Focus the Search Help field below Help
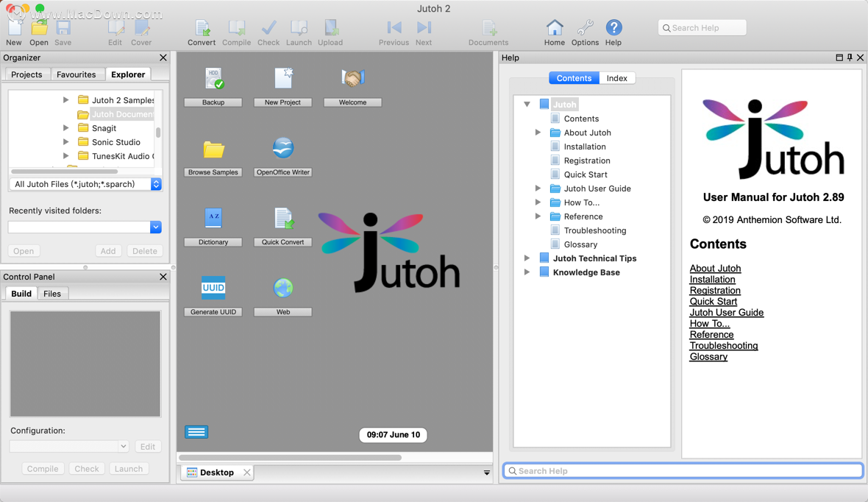 pyautogui.click(x=683, y=471)
